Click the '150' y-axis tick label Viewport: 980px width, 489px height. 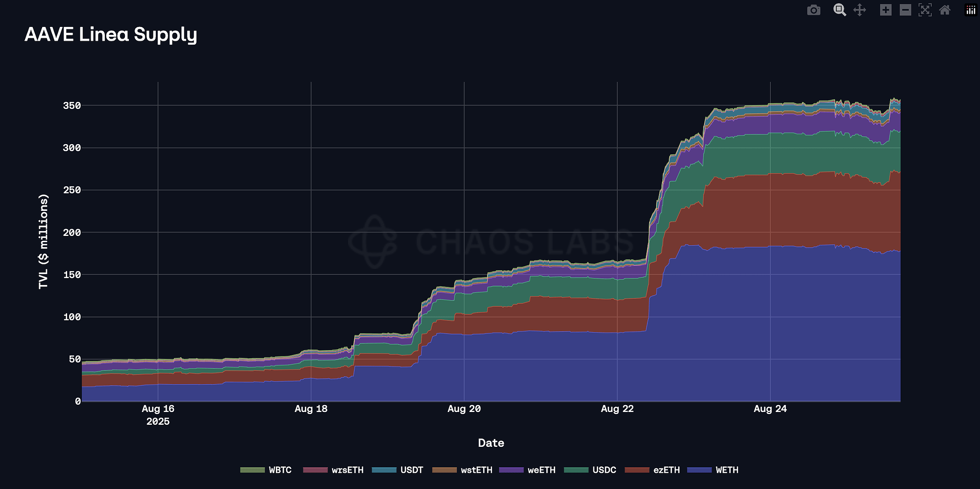point(72,275)
